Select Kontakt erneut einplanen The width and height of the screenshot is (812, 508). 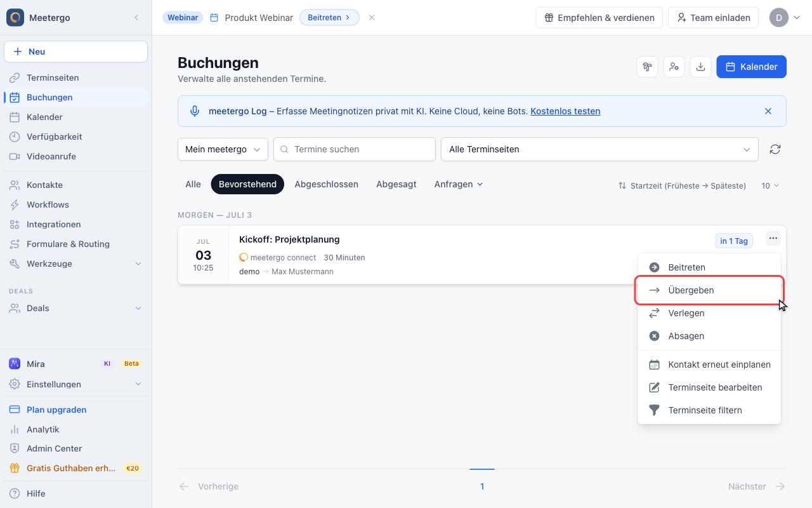point(709,364)
